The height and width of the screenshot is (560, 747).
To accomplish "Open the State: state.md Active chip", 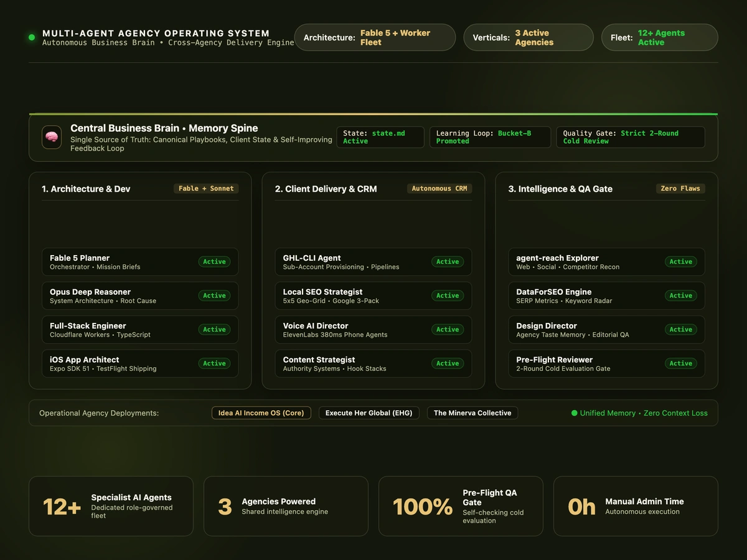I will point(380,138).
